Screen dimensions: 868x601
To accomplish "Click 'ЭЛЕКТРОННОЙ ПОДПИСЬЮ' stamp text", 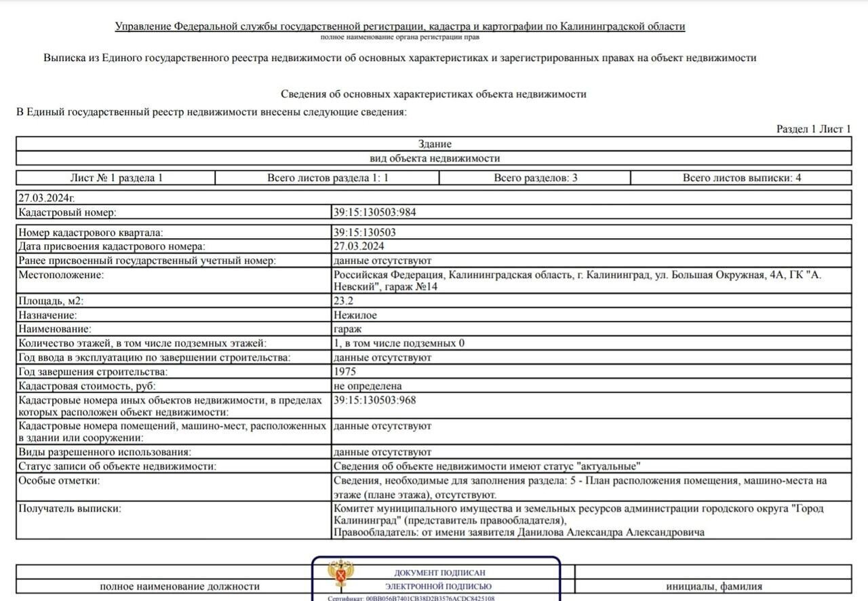I will pos(439,587).
